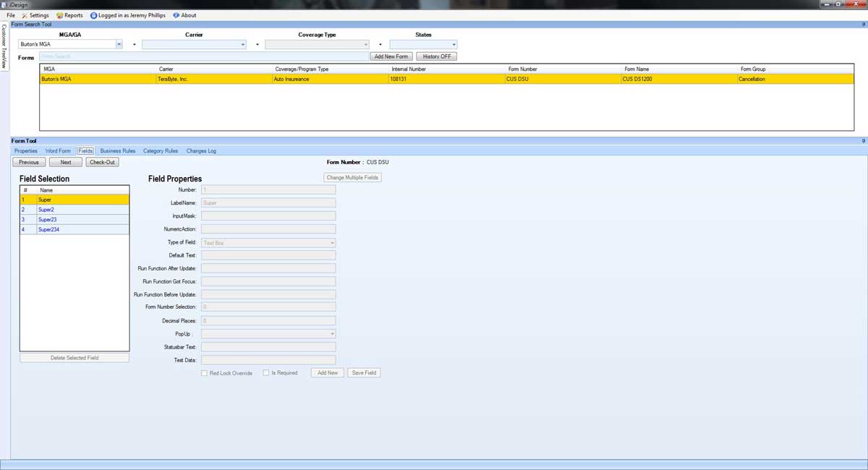Image resolution: width=868 pixels, height=470 pixels.
Task: Focus the Form Search input box
Action: [204, 56]
